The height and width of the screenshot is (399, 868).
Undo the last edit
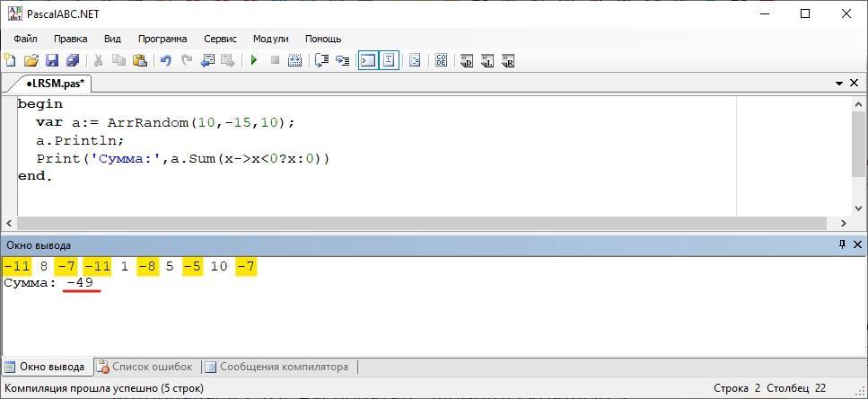point(165,60)
